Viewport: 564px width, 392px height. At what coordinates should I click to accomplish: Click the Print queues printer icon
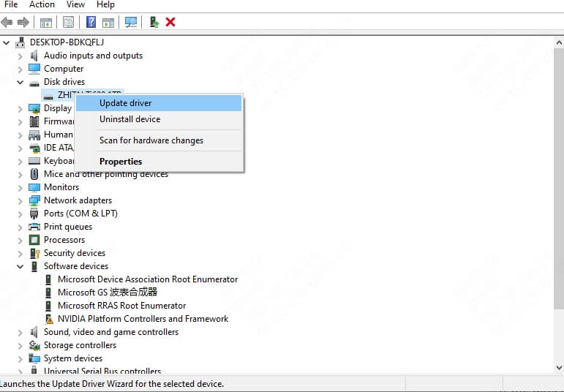tap(34, 227)
